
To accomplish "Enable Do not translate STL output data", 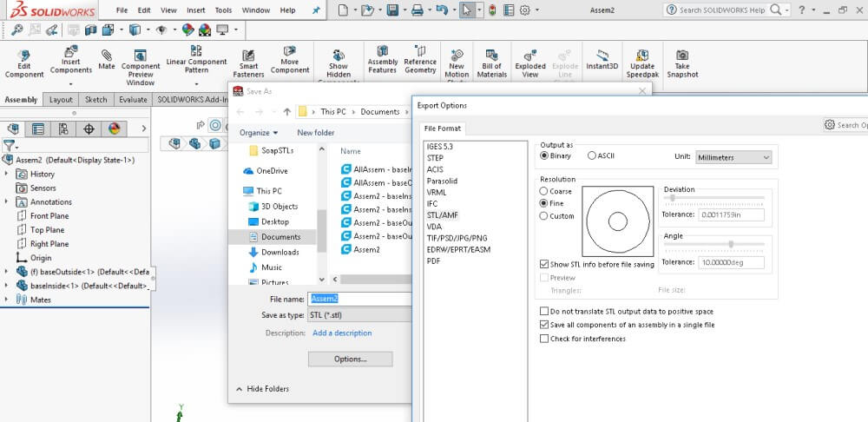I will coord(545,311).
